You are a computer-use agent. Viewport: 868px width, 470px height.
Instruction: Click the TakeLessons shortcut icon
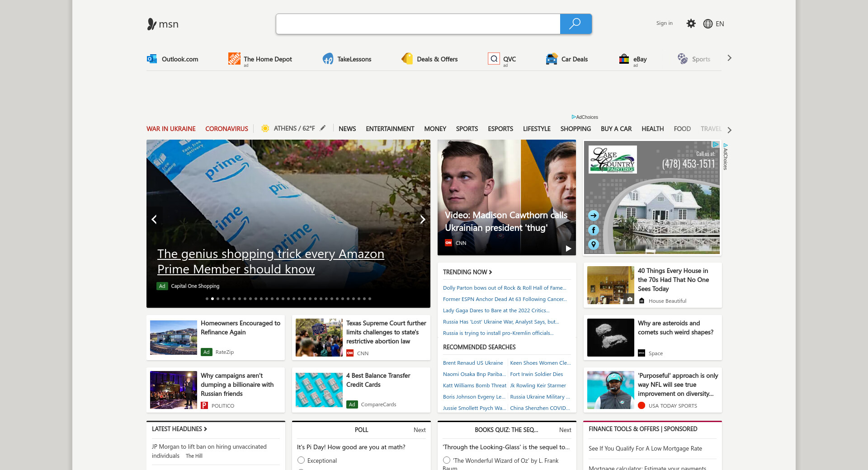point(328,59)
